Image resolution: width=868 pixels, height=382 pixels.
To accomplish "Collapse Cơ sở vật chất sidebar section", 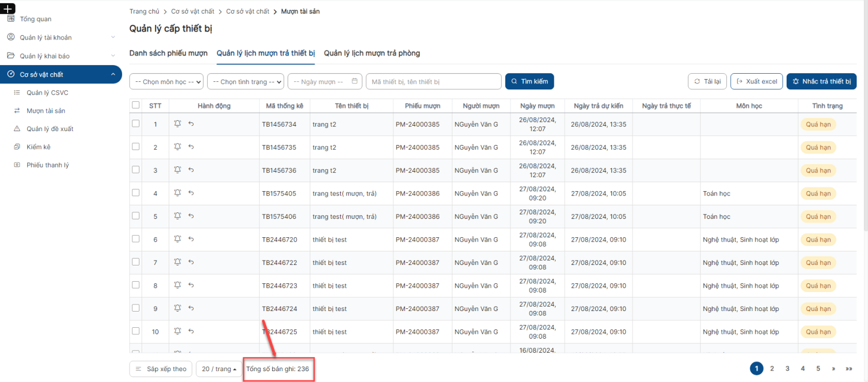I will pos(61,74).
